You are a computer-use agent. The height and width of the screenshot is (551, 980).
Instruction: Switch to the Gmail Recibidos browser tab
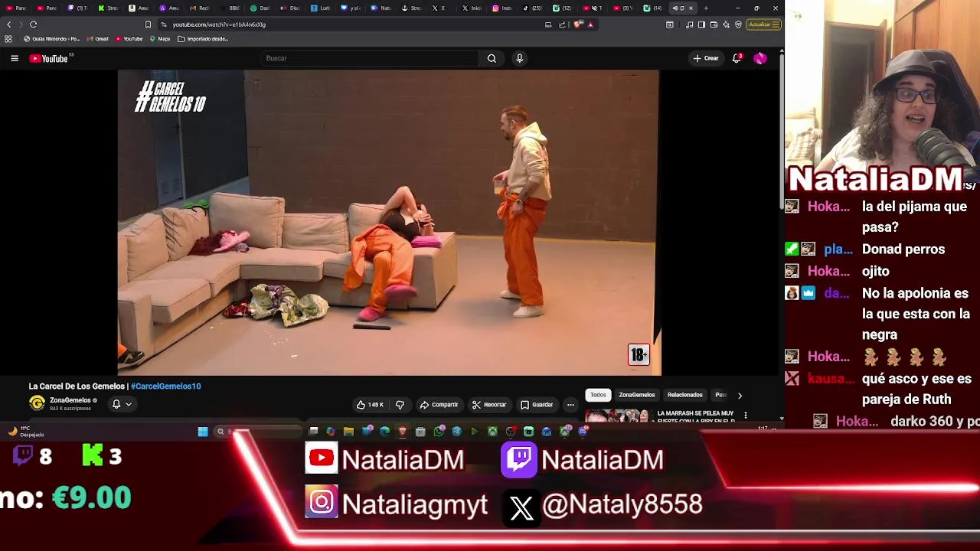[199, 8]
